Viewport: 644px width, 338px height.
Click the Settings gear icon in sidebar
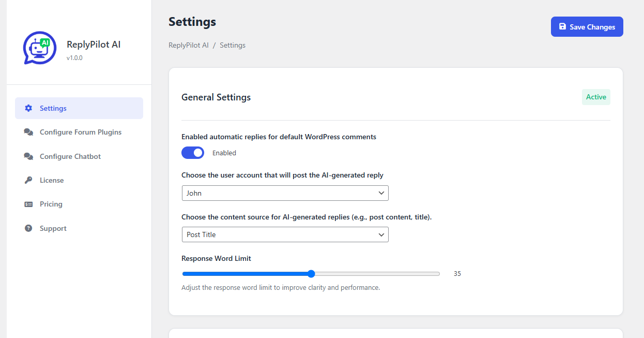click(x=28, y=108)
